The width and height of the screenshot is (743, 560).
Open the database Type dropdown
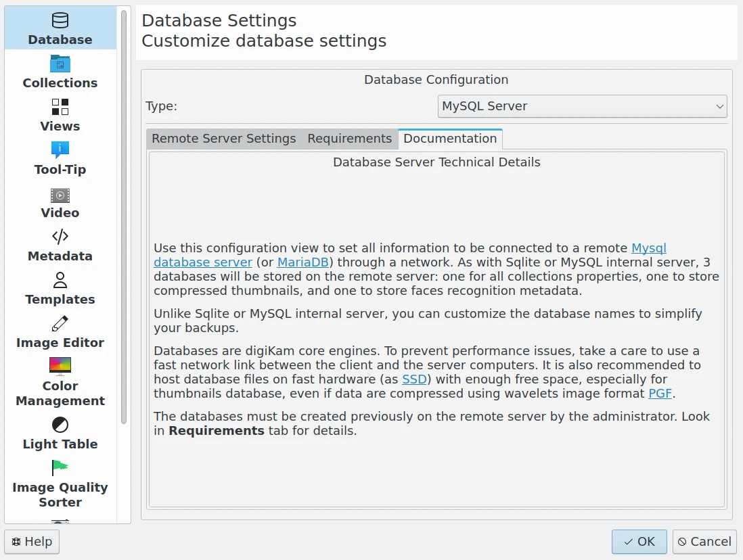click(x=582, y=106)
